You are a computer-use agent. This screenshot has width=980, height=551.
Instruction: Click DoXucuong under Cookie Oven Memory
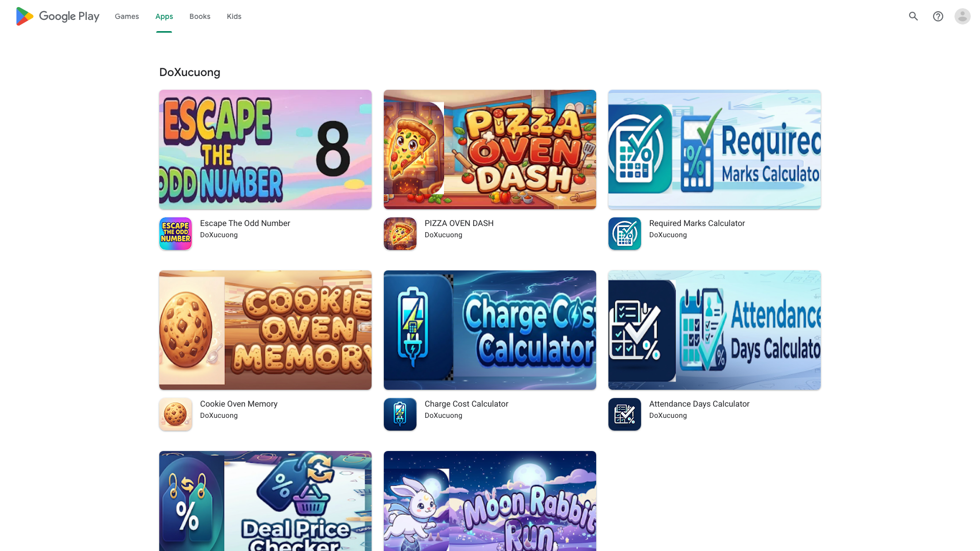click(219, 416)
